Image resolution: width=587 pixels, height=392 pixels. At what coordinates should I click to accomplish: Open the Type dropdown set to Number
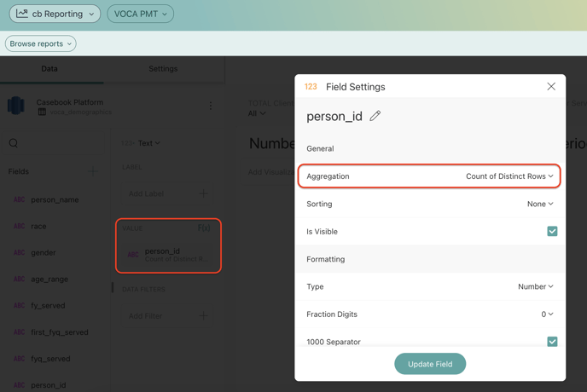[535, 286]
